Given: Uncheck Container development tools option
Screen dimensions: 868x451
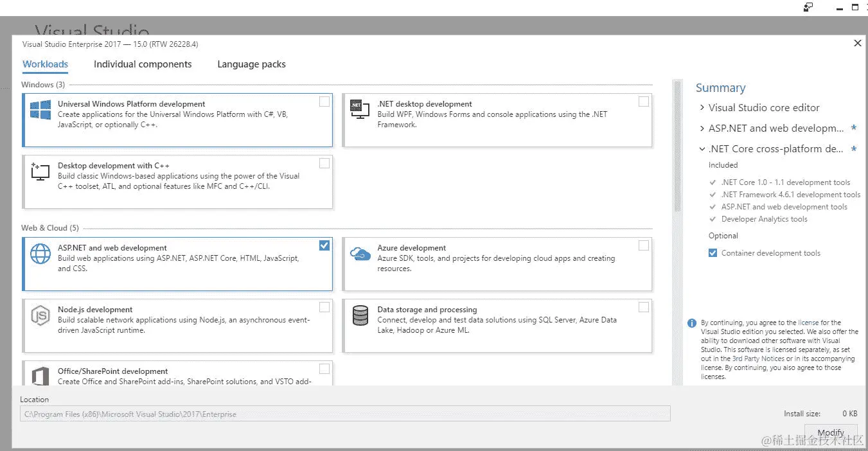Looking at the screenshot, I should click(x=713, y=253).
